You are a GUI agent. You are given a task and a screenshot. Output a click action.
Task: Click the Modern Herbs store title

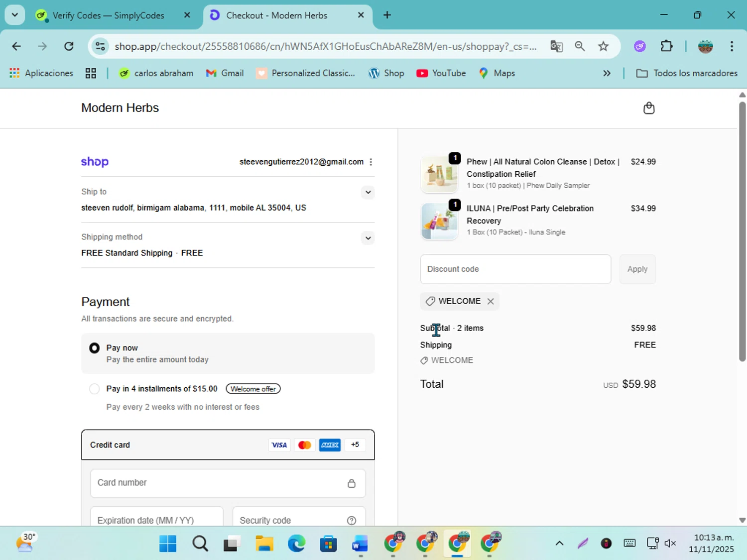click(x=120, y=108)
